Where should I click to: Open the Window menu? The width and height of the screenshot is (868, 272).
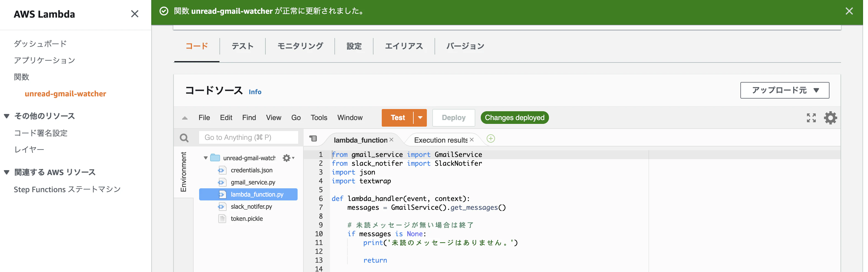pos(350,118)
